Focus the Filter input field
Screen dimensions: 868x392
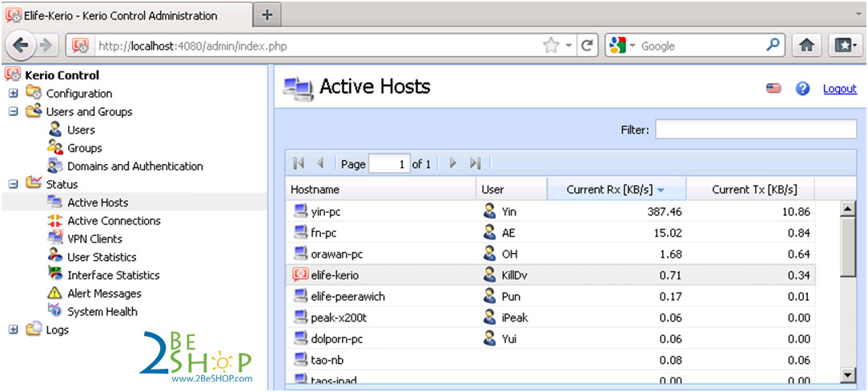(756, 130)
